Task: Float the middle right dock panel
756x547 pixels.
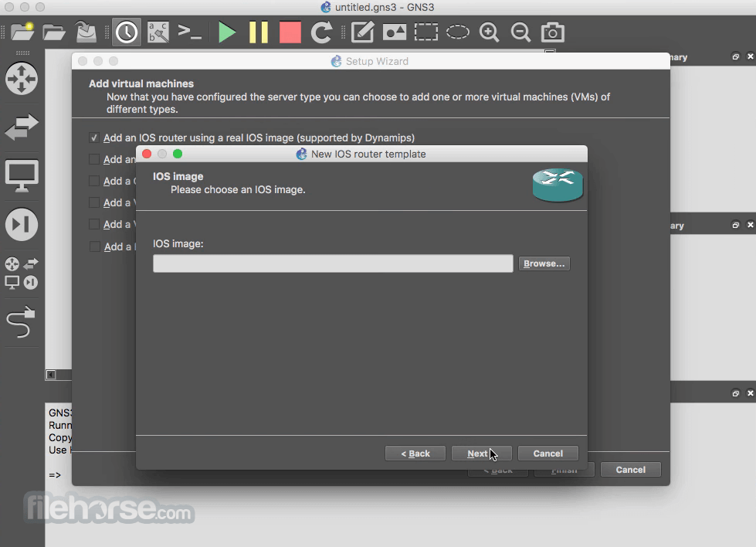Action: pyautogui.click(x=736, y=226)
